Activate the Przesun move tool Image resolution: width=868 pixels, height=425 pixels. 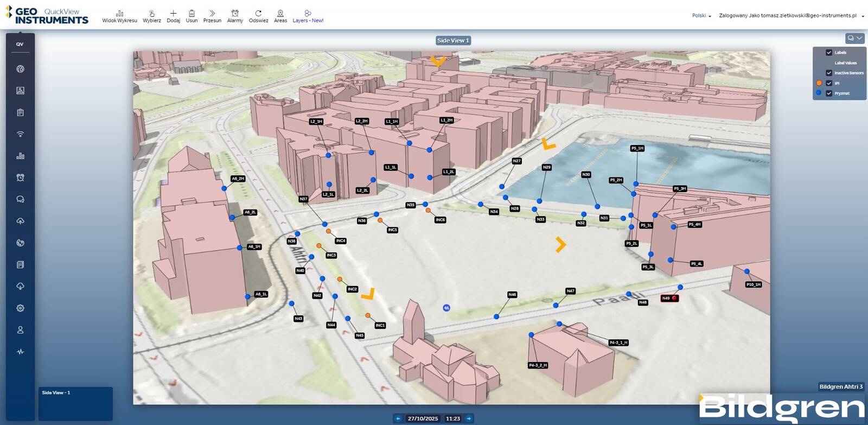pos(212,16)
